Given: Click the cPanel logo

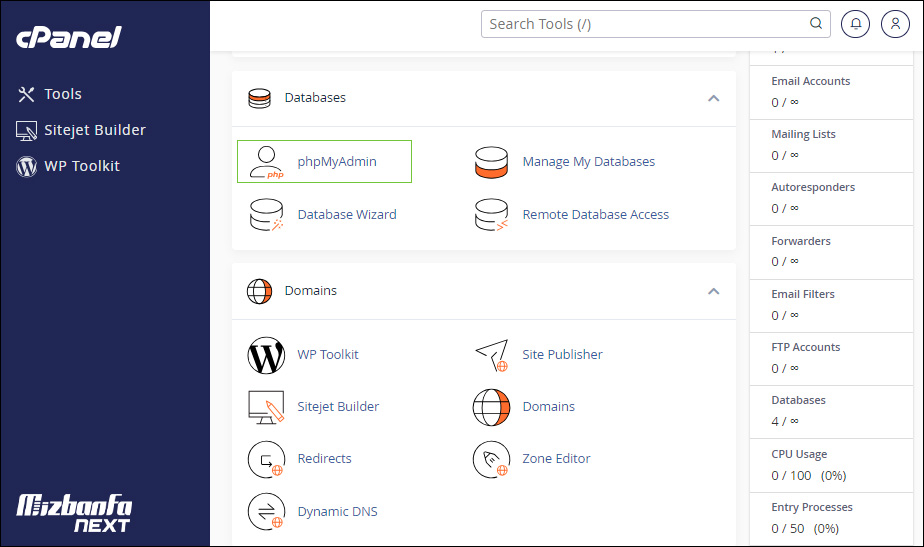Looking at the screenshot, I should [68, 37].
